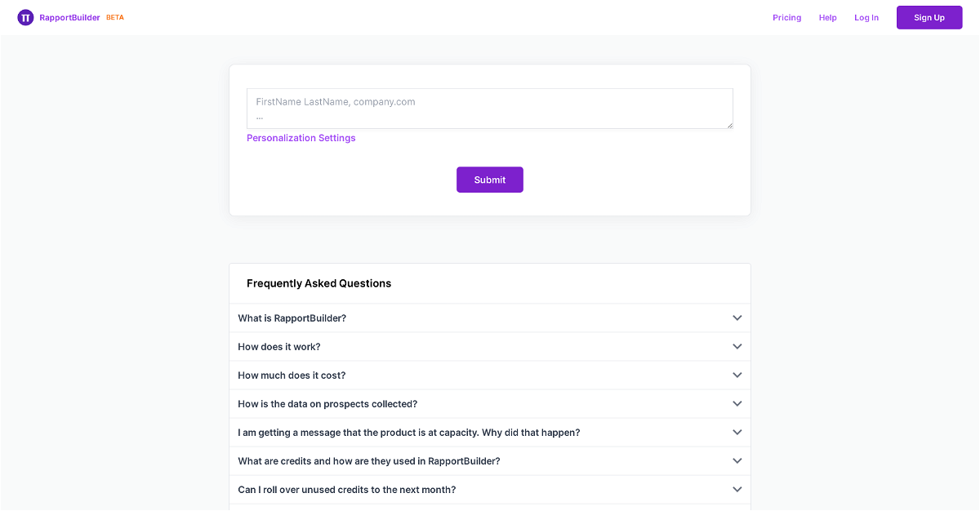The image size is (980, 511).
Task: Expand the 'What is RapportBuilder?' chevron
Action: (x=737, y=318)
